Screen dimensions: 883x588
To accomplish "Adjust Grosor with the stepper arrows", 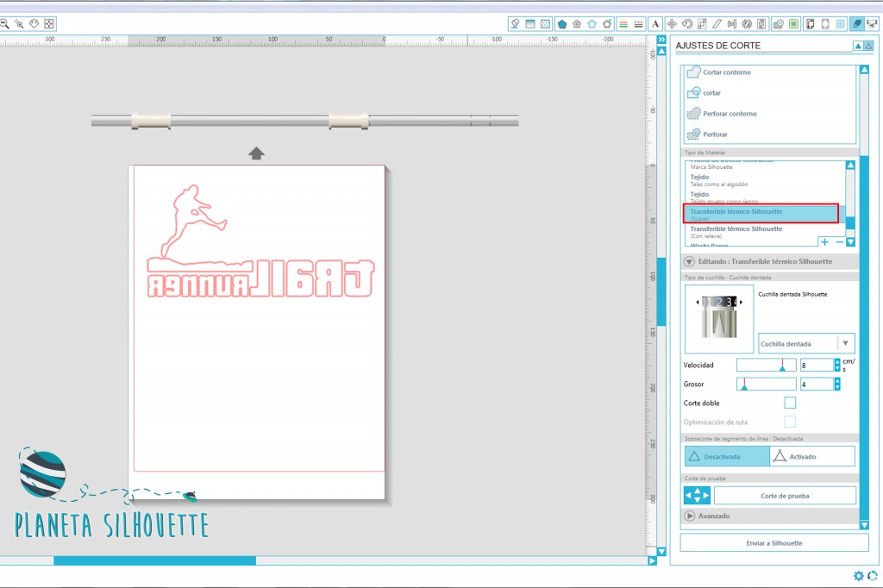I will (x=837, y=385).
